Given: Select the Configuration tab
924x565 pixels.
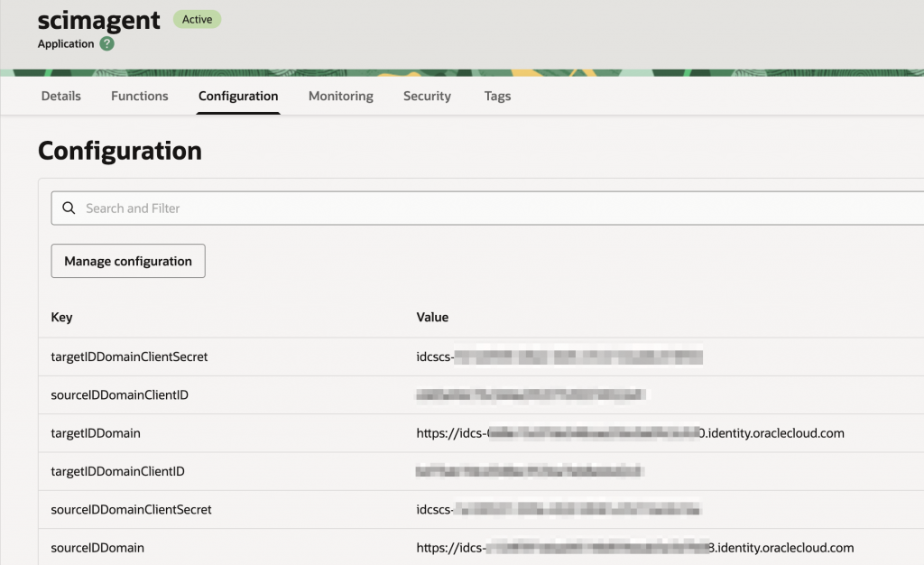Looking at the screenshot, I should pos(238,96).
